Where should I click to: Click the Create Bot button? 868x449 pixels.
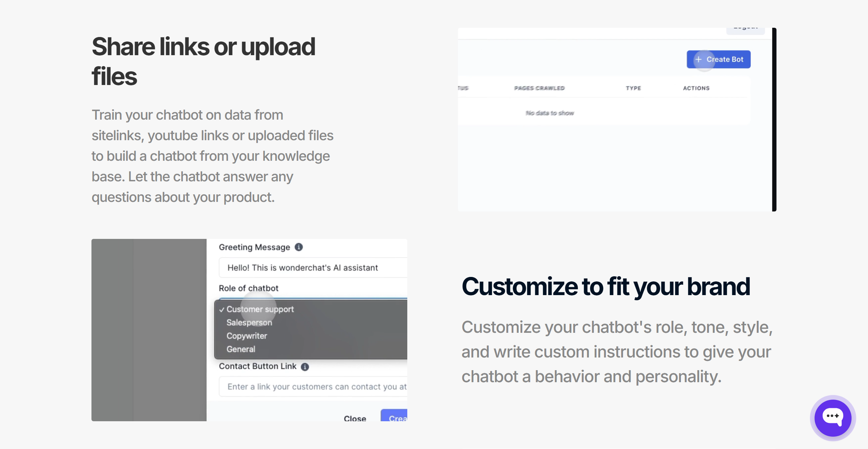pyautogui.click(x=718, y=59)
